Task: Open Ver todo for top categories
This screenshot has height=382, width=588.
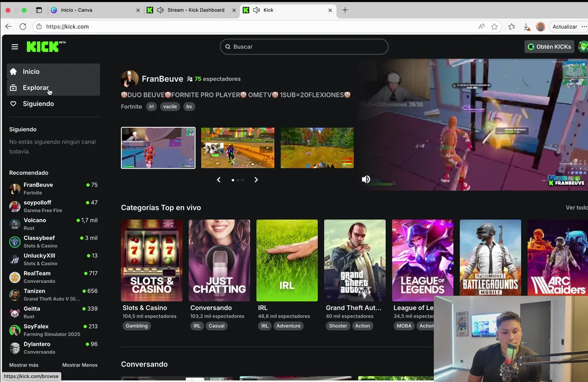Action: coord(577,207)
